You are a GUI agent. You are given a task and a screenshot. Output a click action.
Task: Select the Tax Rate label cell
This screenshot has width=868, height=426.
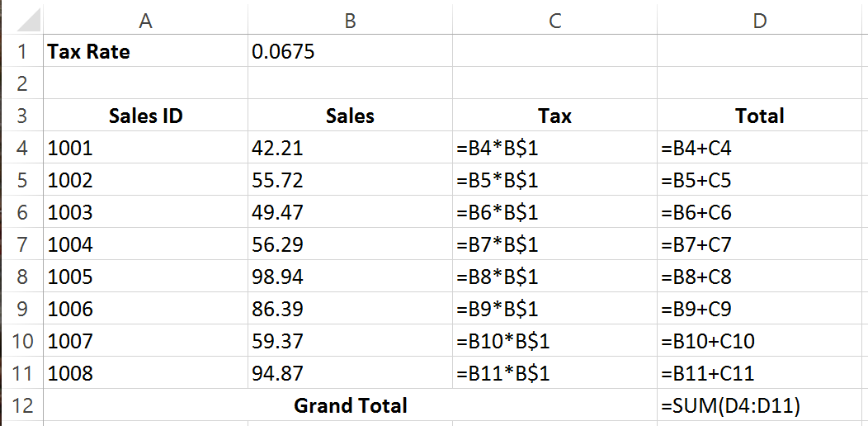click(x=145, y=52)
